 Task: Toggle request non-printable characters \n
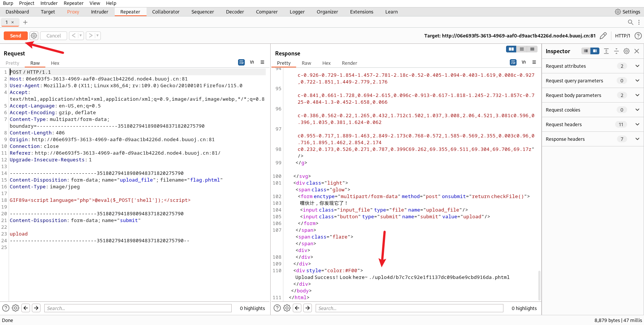[252, 62]
